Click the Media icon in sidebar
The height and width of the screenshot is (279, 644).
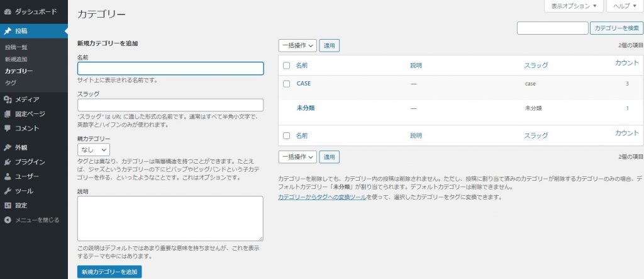pos(8,99)
